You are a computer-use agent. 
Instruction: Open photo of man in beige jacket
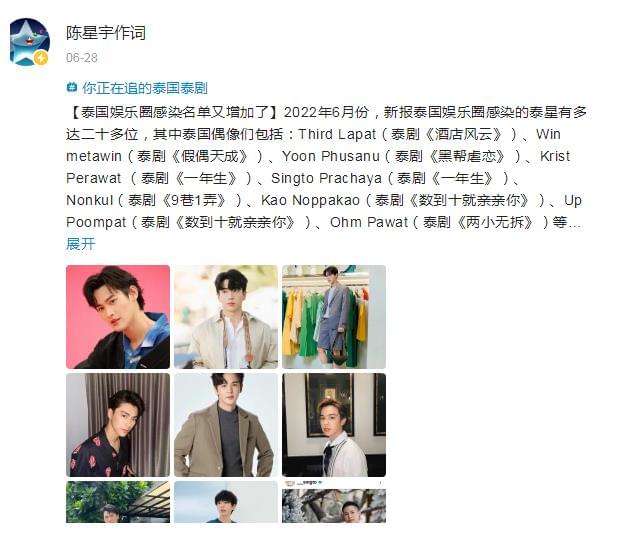pos(226,317)
